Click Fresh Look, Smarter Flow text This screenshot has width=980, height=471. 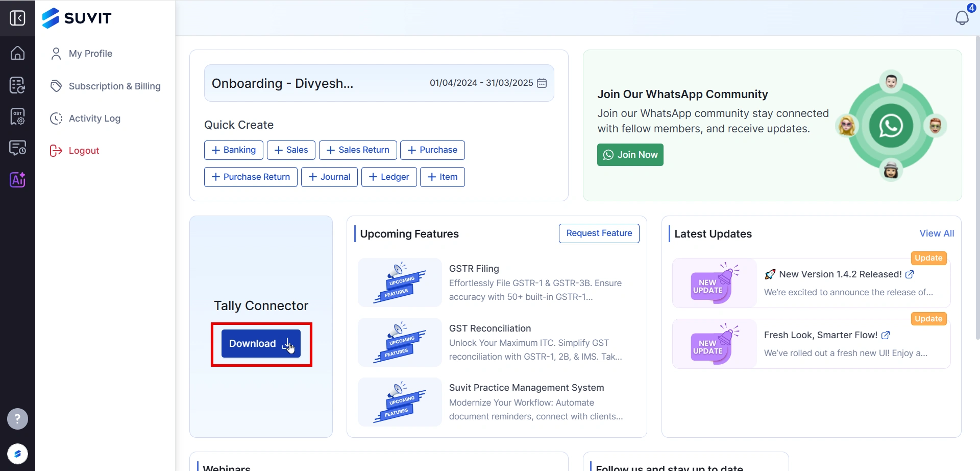[x=821, y=335]
